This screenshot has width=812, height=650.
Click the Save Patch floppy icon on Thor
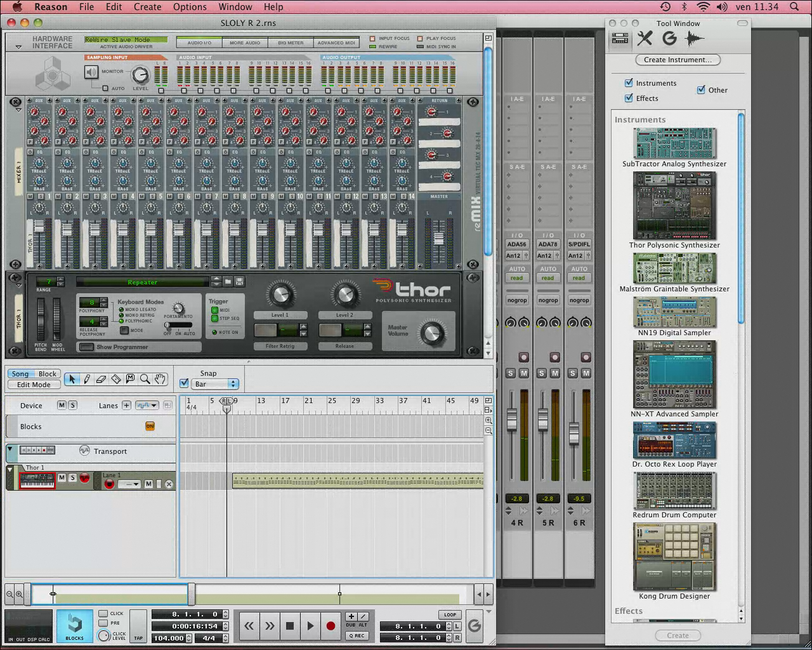click(x=239, y=282)
